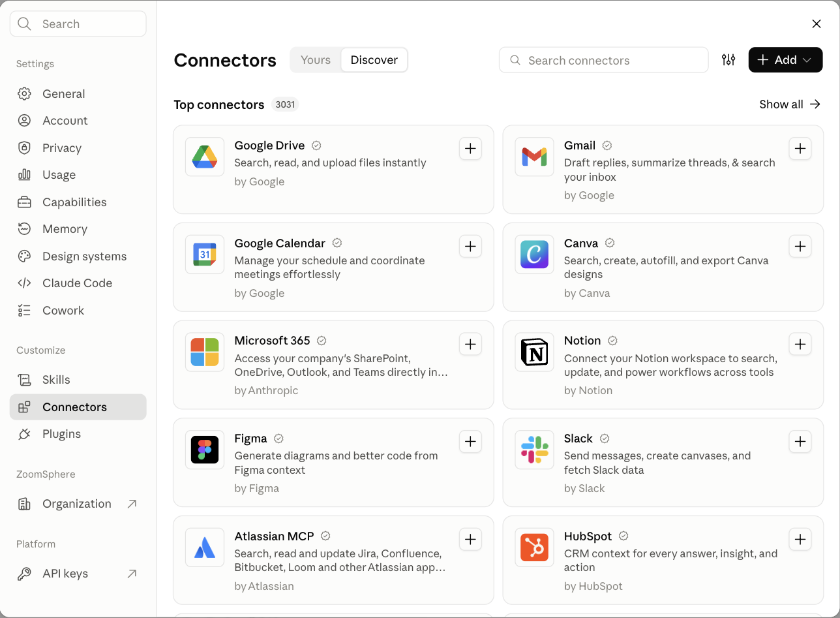The width and height of the screenshot is (840, 618).
Task: Click the Google Drive logo icon
Action: click(205, 157)
